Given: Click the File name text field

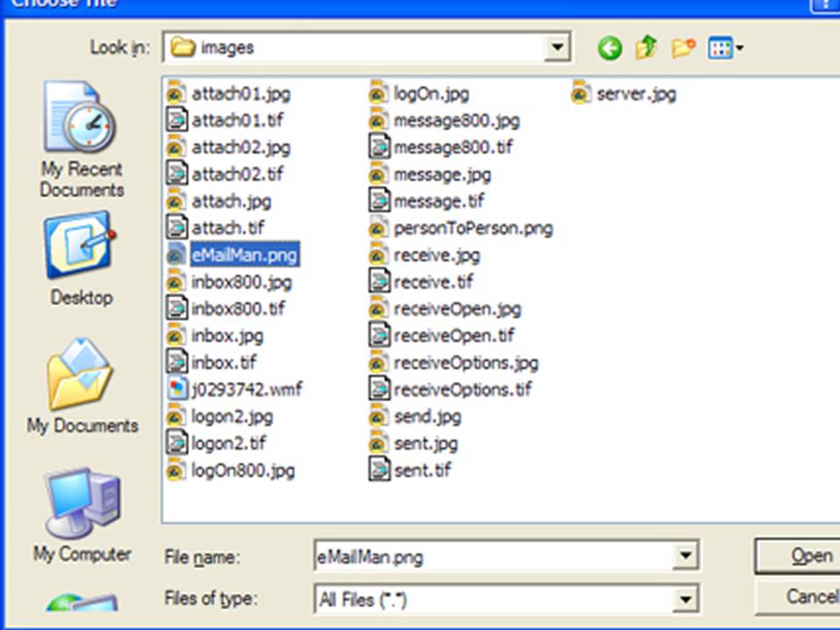Looking at the screenshot, I should 490,556.
